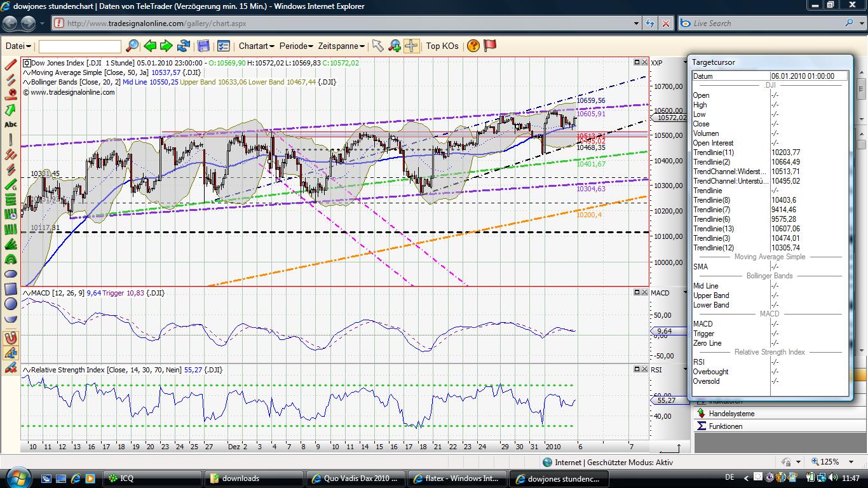Click the save chart disk icon
Screen dimensions: 868x488
click(x=204, y=46)
